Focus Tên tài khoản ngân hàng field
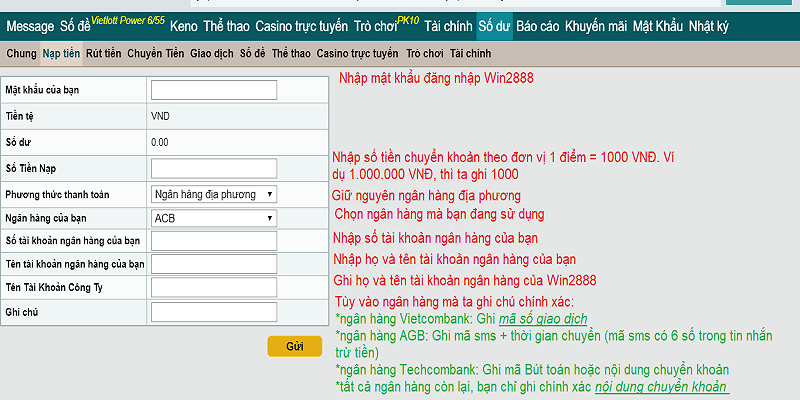The width and height of the screenshot is (800, 400). (214, 264)
